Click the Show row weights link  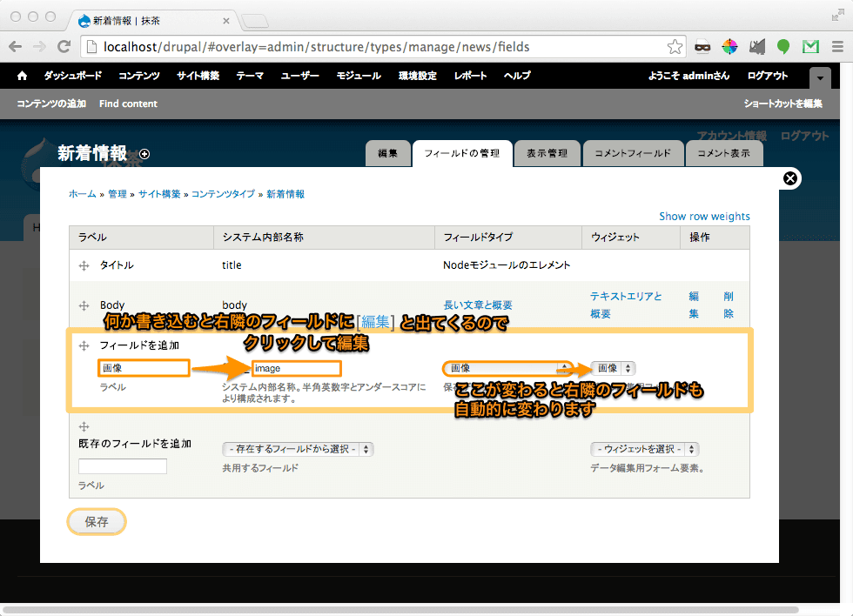pos(704,217)
